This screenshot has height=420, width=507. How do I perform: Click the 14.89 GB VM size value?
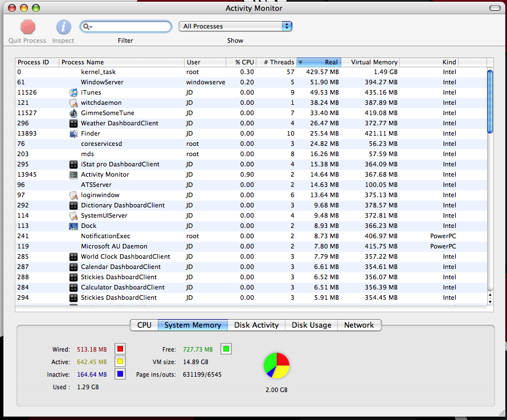[195, 362]
